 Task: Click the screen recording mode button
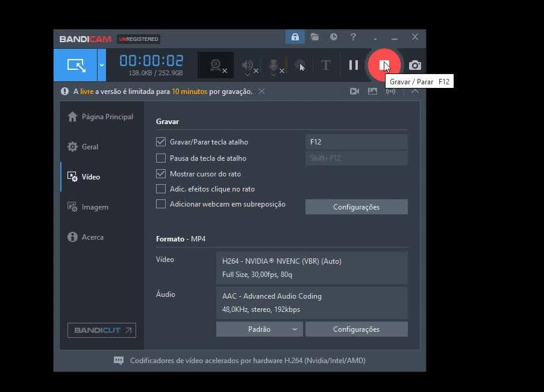click(x=76, y=65)
